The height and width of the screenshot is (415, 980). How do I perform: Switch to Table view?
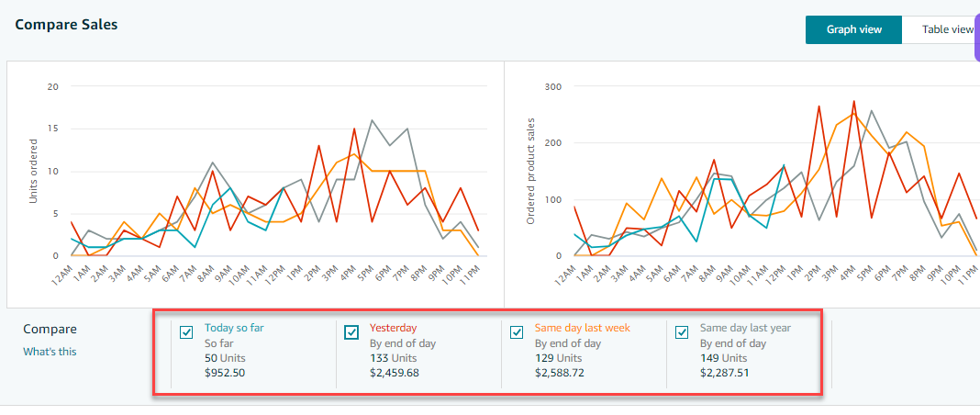[x=946, y=29]
